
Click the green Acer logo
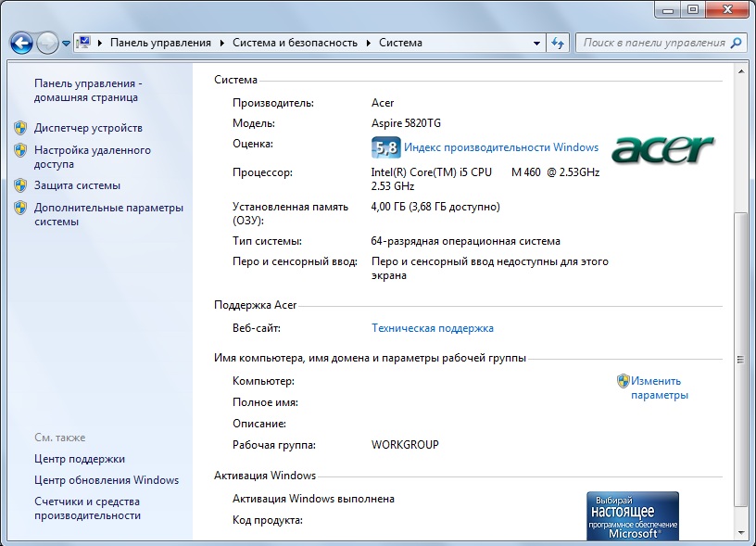663,148
